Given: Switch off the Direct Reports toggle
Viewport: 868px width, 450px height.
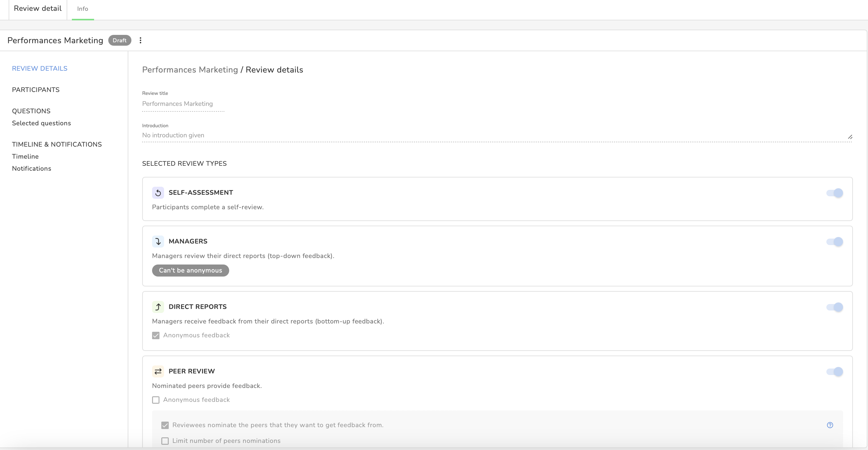Looking at the screenshot, I should click(x=835, y=307).
